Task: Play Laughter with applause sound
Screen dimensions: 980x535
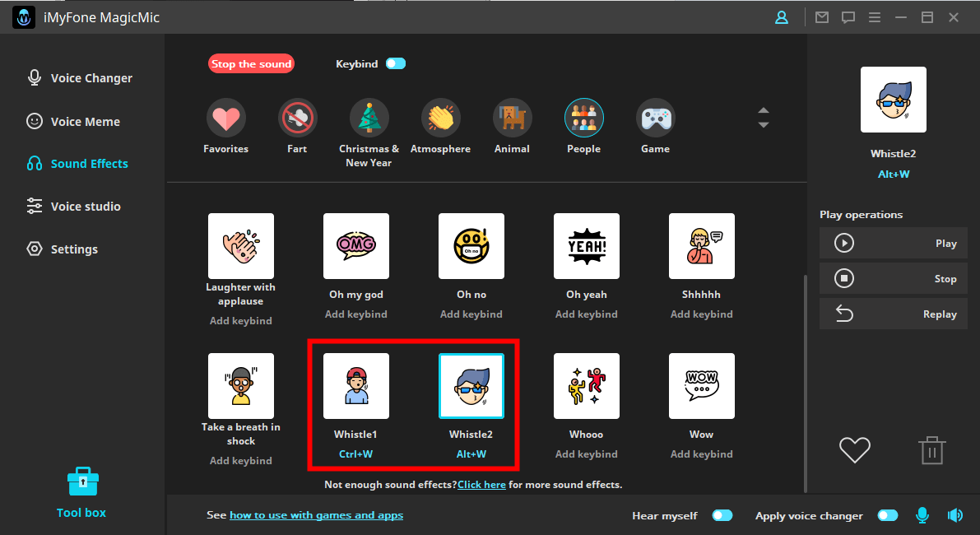Action: (x=240, y=246)
